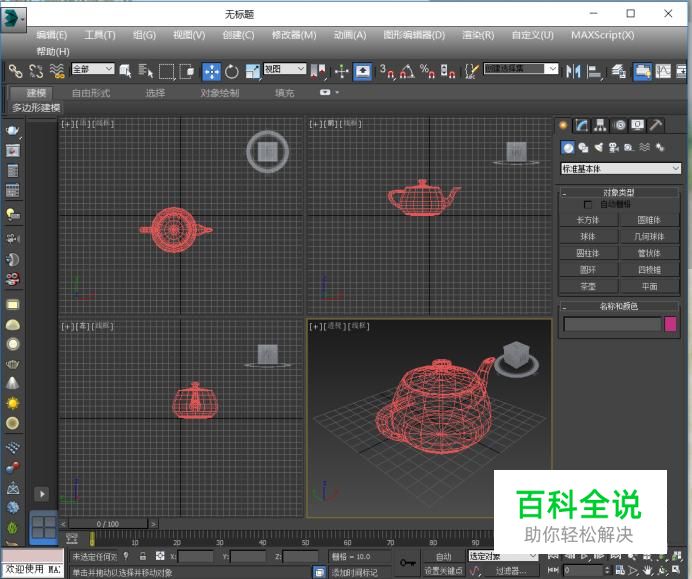This screenshot has height=579, width=692.
Task: Activate the Select and Rotate tool
Action: (232, 71)
